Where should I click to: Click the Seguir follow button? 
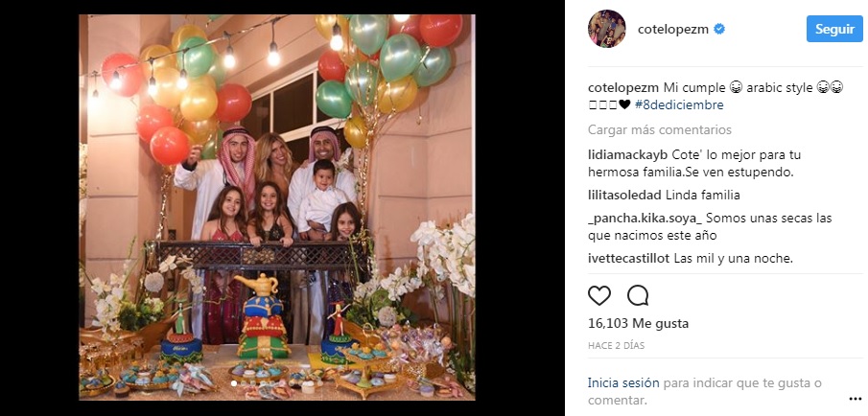[834, 30]
